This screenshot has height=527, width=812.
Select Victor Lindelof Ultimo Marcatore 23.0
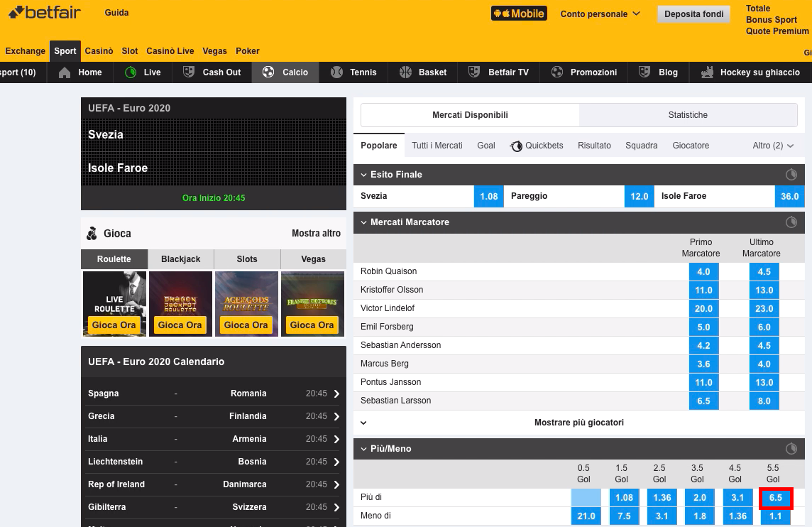click(764, 308)
